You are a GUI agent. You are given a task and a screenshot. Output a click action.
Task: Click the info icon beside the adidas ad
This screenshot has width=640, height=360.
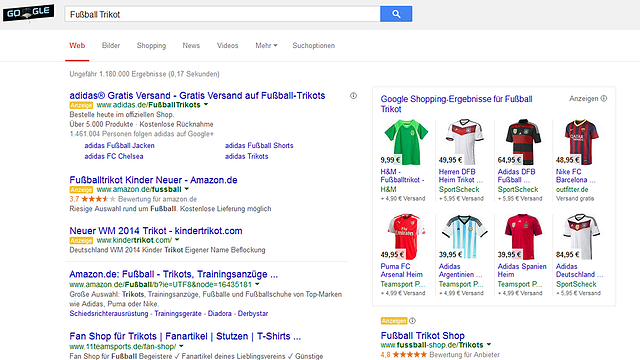(x=353, y=96)
